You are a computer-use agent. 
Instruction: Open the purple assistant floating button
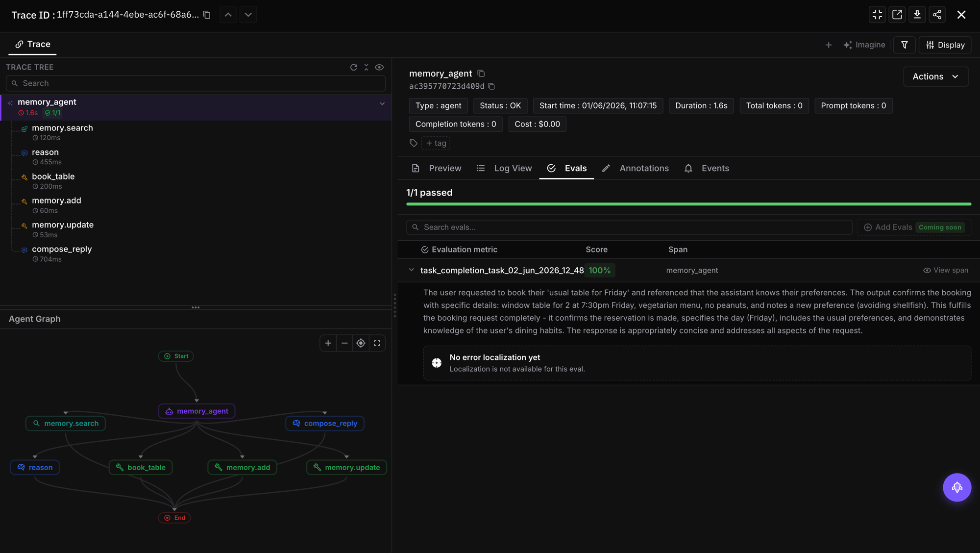tap(957, 488)
